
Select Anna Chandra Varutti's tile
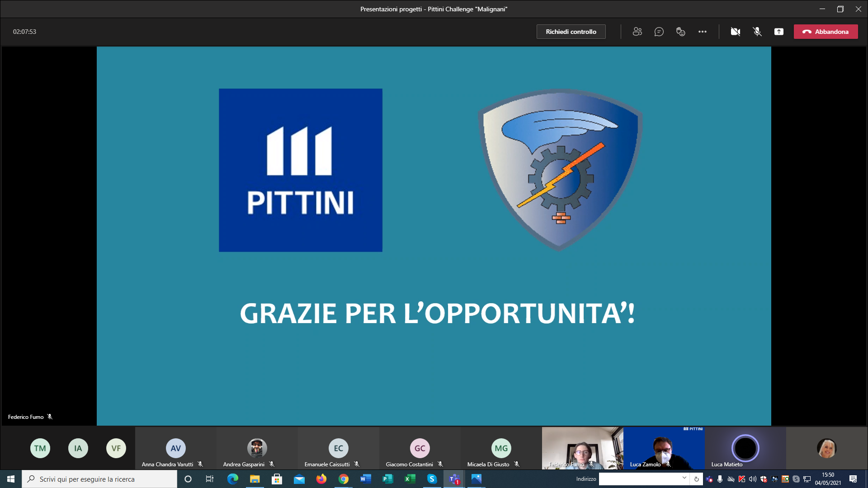point(176,448)
